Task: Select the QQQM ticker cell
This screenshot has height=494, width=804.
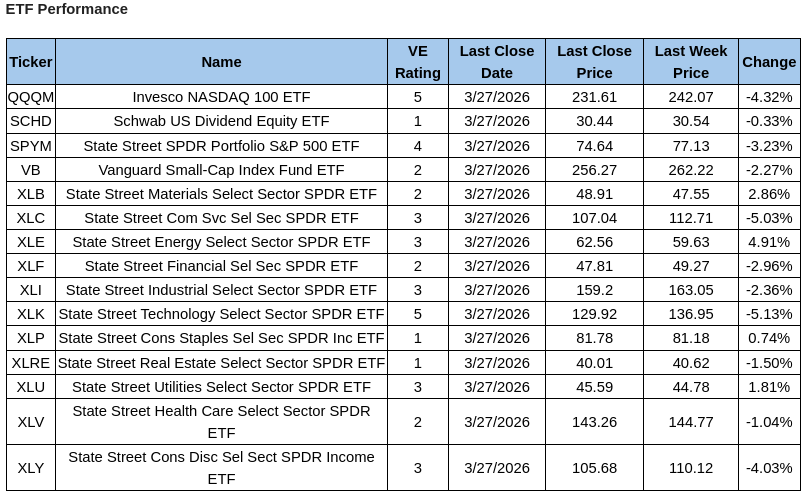Action: [x=31, y=97]
